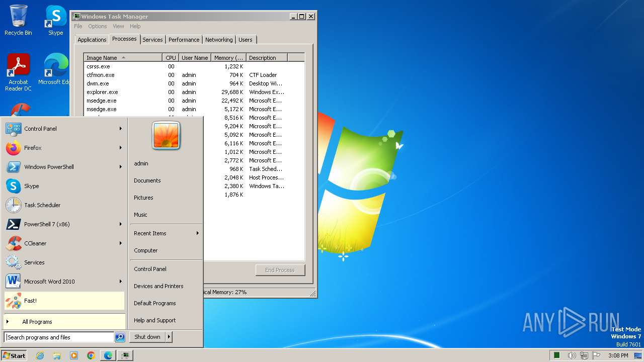
Task: Expand Firefox jump list arrow
Action: pyautogui.click(x=121, y=148)
